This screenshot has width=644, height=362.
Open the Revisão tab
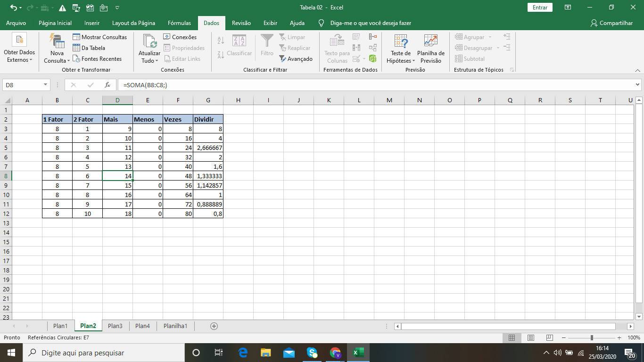(241, 23)
